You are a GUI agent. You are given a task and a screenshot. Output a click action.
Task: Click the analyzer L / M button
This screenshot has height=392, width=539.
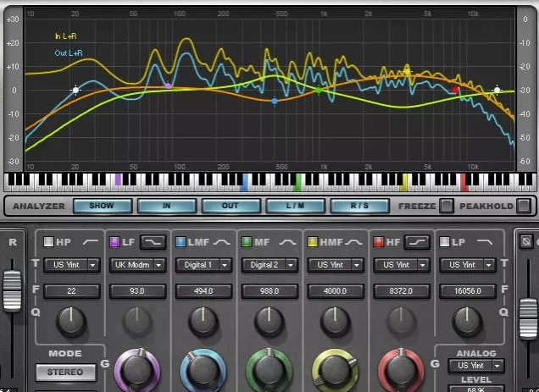295,206
